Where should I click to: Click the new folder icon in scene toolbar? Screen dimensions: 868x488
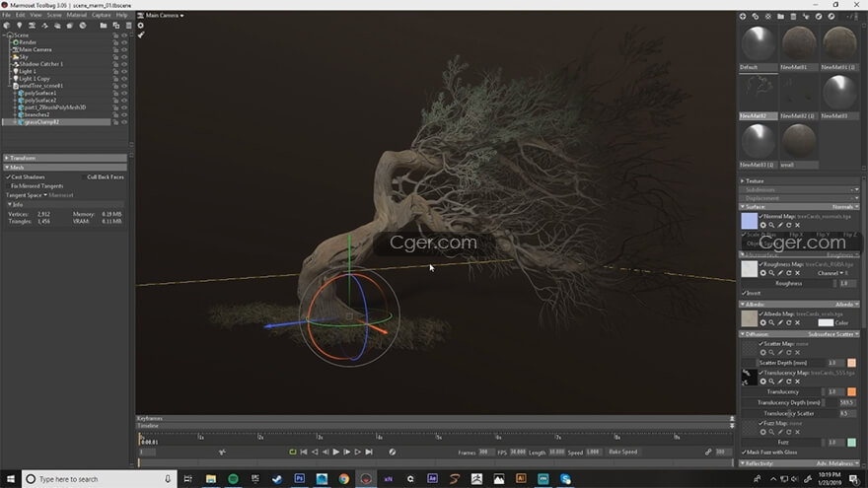coord(104,26)
